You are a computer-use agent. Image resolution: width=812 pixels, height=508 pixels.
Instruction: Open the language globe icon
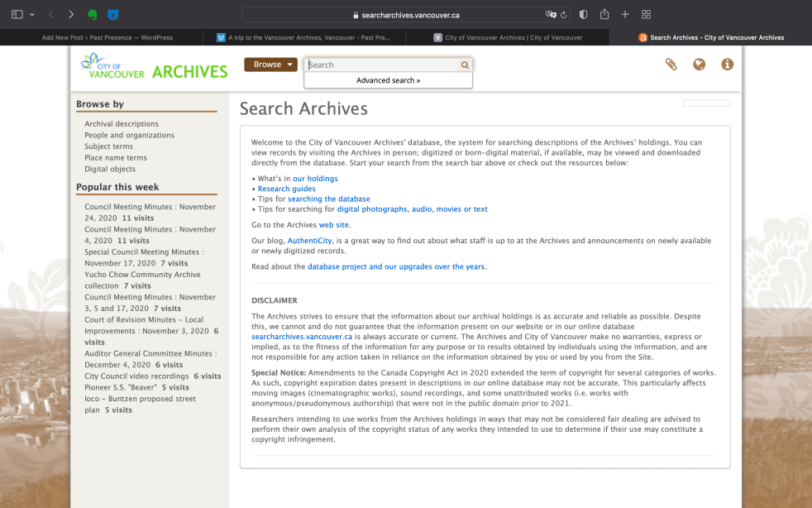[699, 65]
